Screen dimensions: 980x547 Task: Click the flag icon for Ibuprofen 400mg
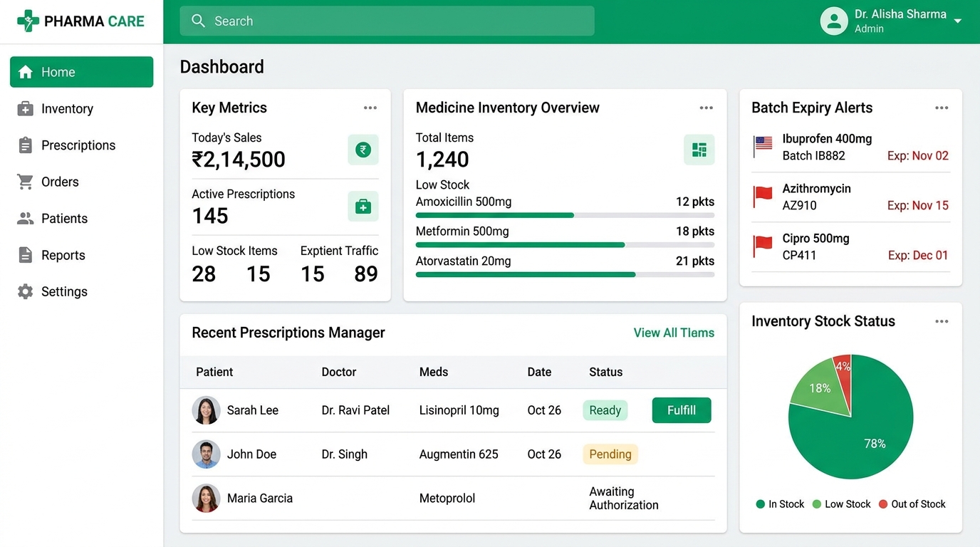point(763,146)
